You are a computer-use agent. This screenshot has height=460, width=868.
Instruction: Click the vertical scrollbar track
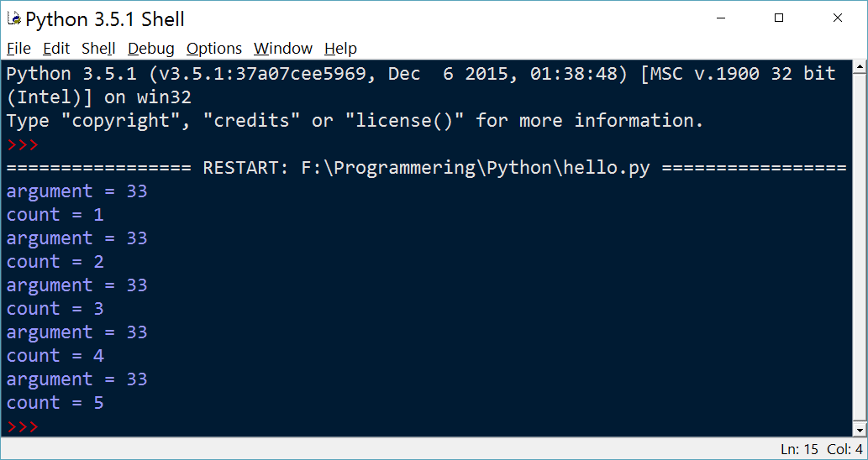coord(860,248)
